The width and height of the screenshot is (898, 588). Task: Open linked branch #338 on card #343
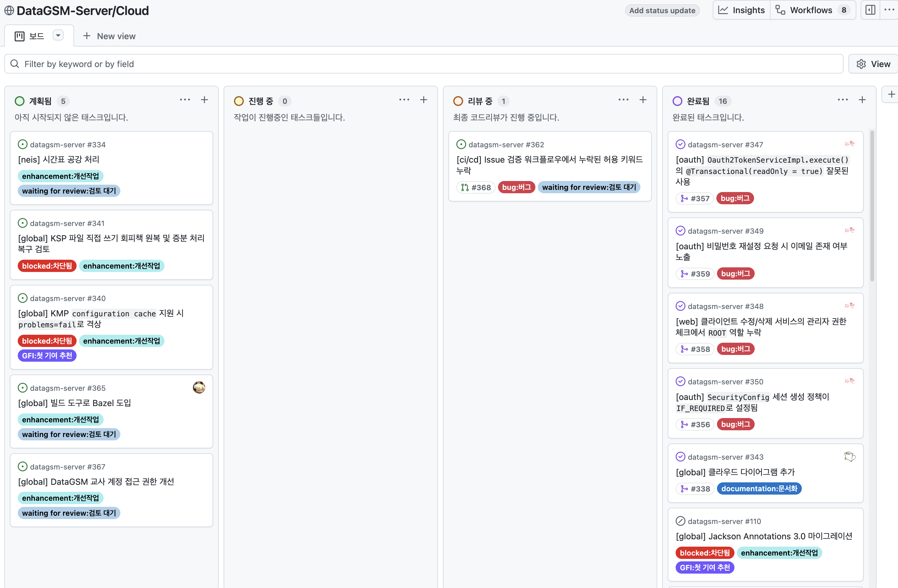pos(695,489)
